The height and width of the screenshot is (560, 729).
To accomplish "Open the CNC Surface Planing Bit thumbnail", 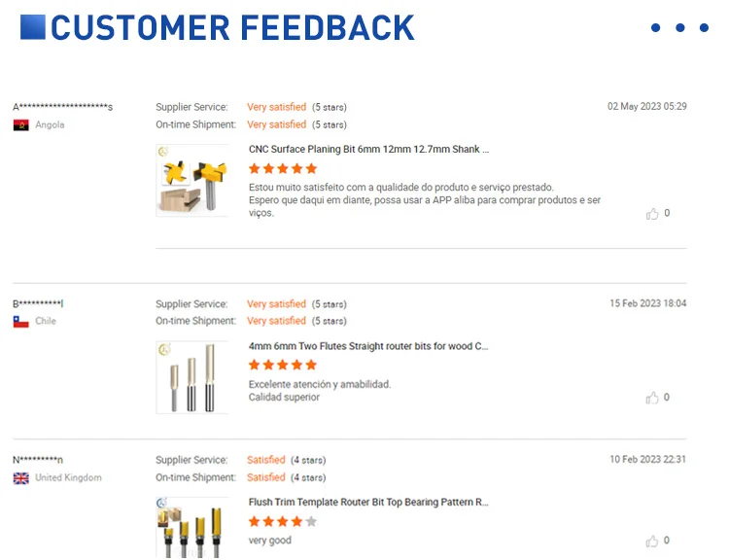I will point(192,180).
